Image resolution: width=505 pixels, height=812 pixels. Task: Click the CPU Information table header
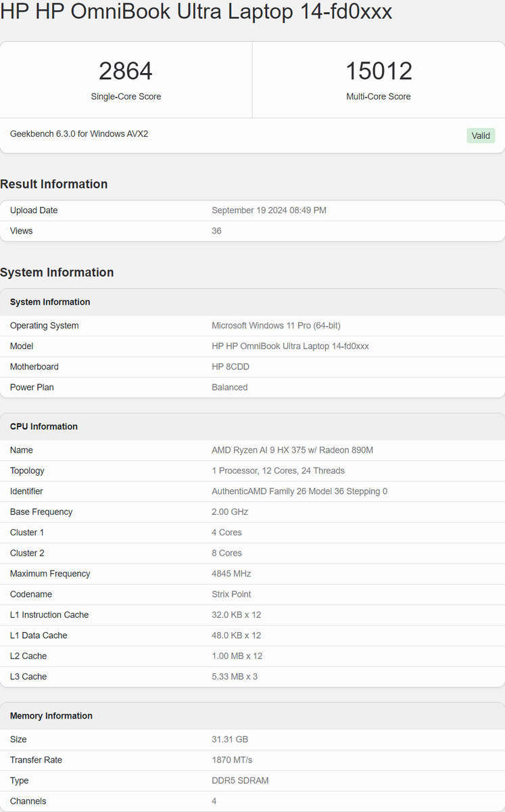(x=252, y=426)
